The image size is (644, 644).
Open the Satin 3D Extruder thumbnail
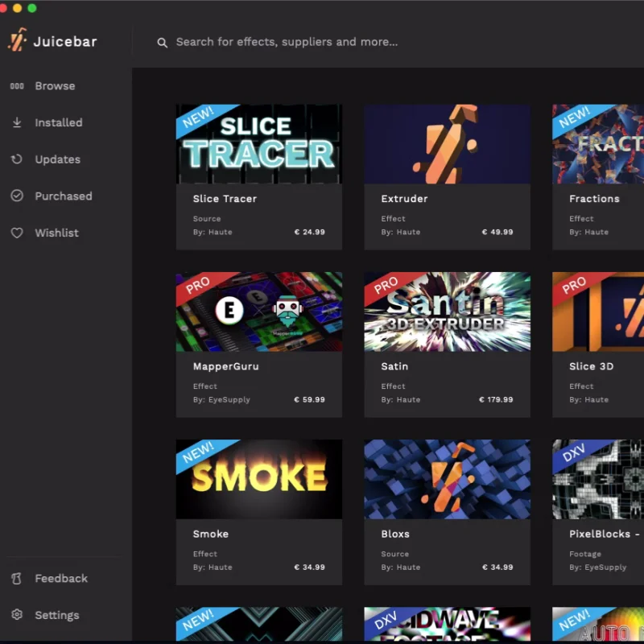click(447, 312)
